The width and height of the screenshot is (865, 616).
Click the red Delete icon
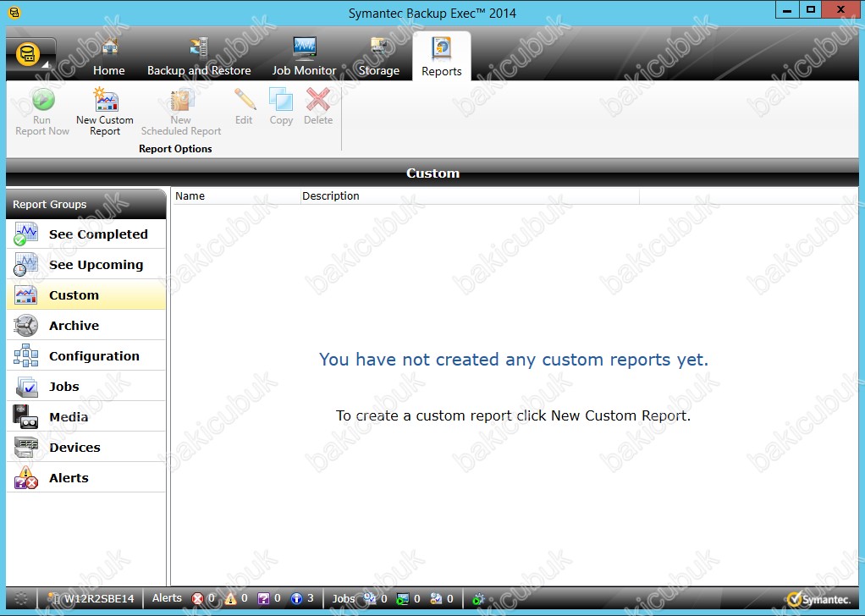(318, 99)
